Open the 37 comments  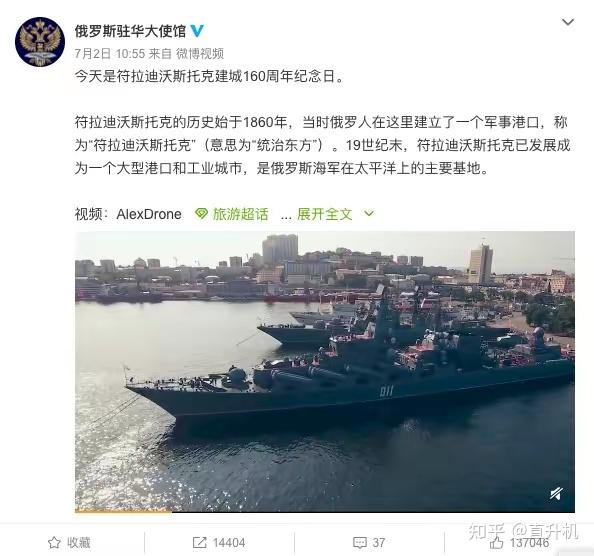[378, 543]
